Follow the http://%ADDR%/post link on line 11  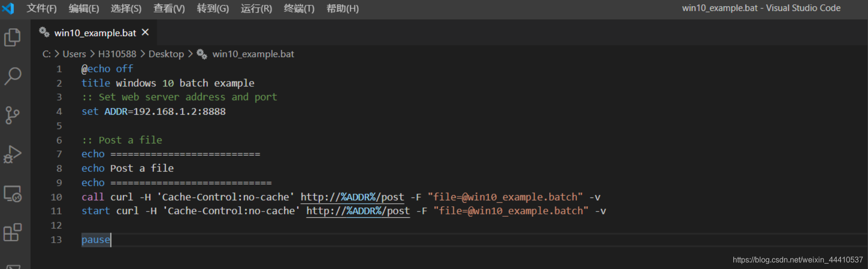358,211
